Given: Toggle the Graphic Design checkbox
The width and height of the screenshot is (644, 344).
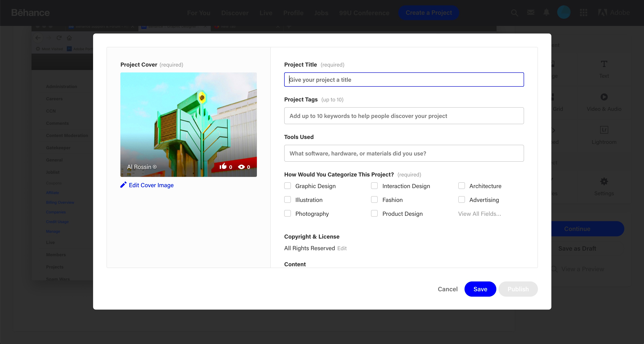Looking at the screenshot, I should pos(288,186).
